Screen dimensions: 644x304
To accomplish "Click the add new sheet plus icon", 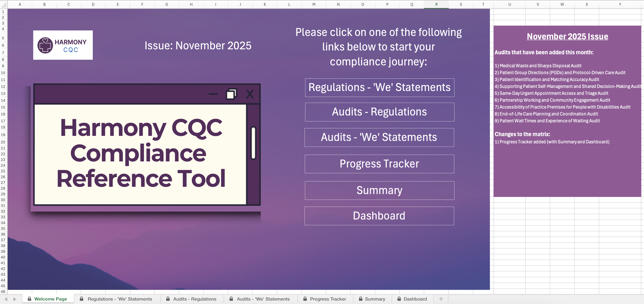I will pos(441,299).
